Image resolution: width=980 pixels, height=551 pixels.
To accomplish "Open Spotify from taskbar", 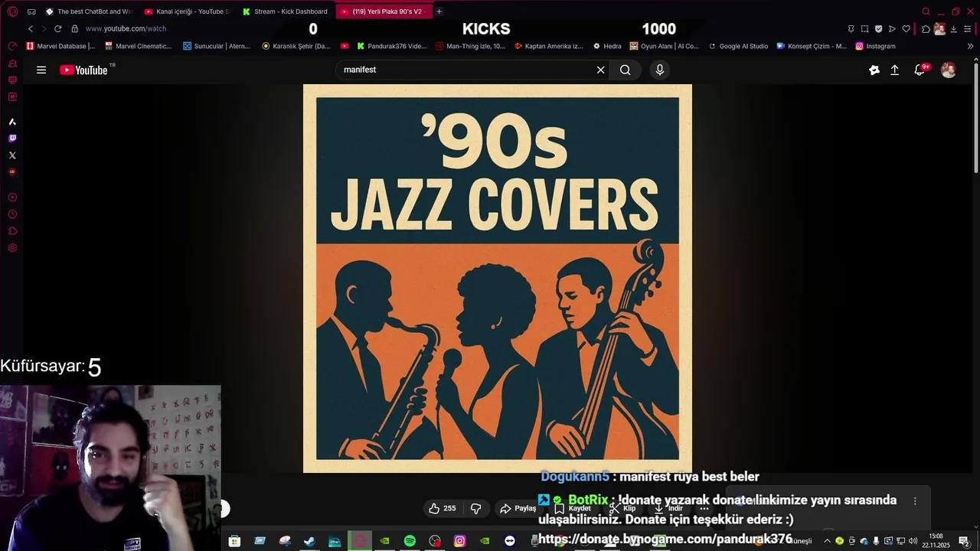I will click(410, 541).
